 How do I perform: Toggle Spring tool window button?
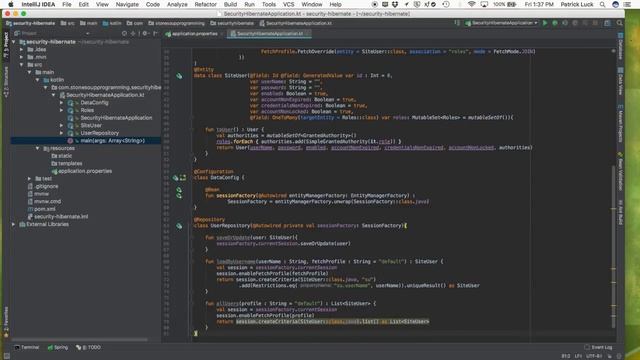point(58,347)
